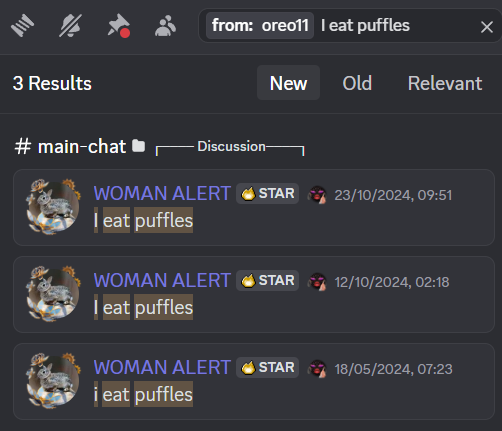This screenshot has width=502, height=431.
Task: Sort results by Relevant
Action: point(445,83)
